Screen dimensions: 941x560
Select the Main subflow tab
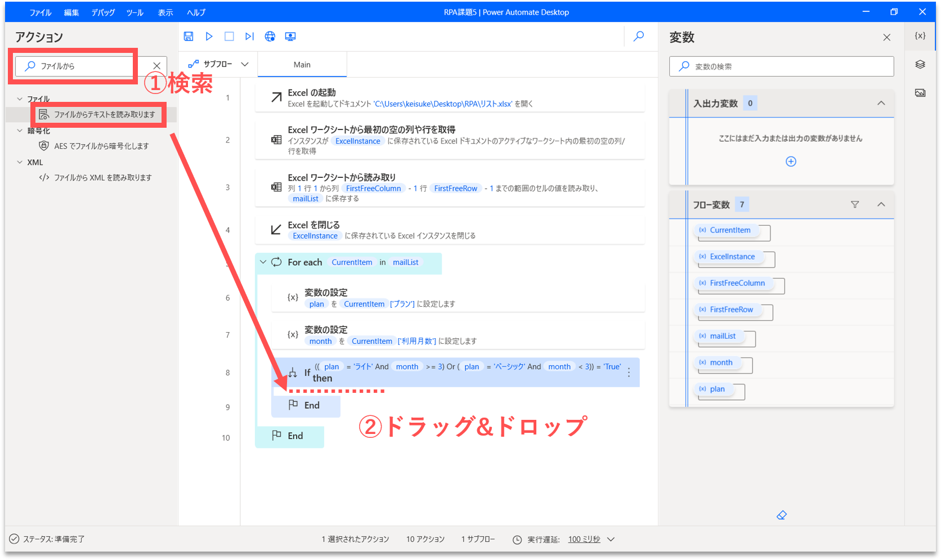point(302,65)
